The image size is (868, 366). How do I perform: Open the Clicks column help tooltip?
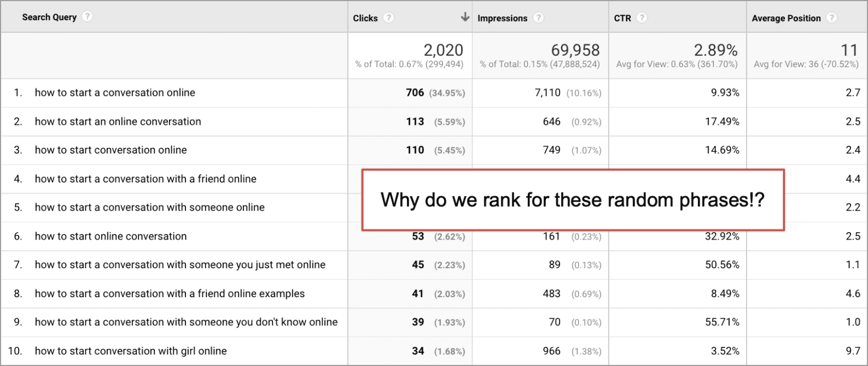pos(389,18)
